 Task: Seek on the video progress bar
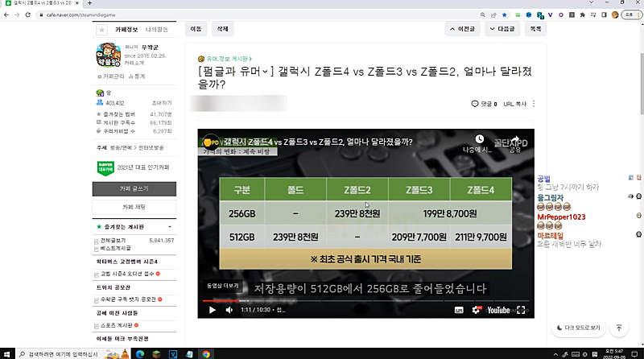(x=366, y=301)
